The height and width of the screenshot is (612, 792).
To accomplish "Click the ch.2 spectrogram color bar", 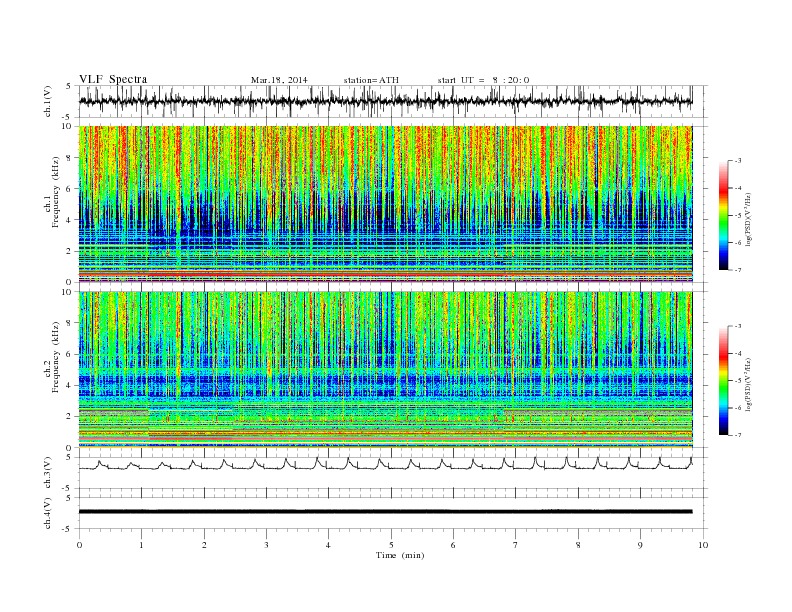I will (723, 380).
